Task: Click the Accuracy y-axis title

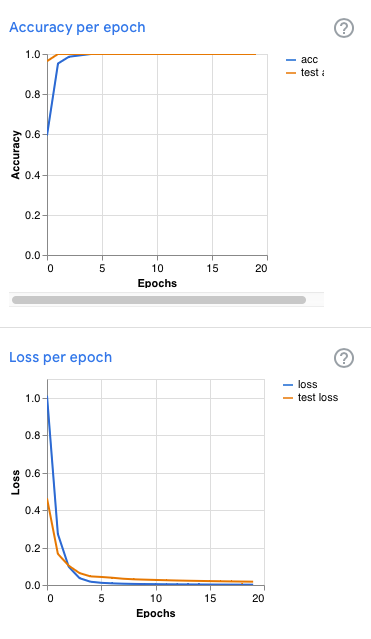Action: [15, 155]
